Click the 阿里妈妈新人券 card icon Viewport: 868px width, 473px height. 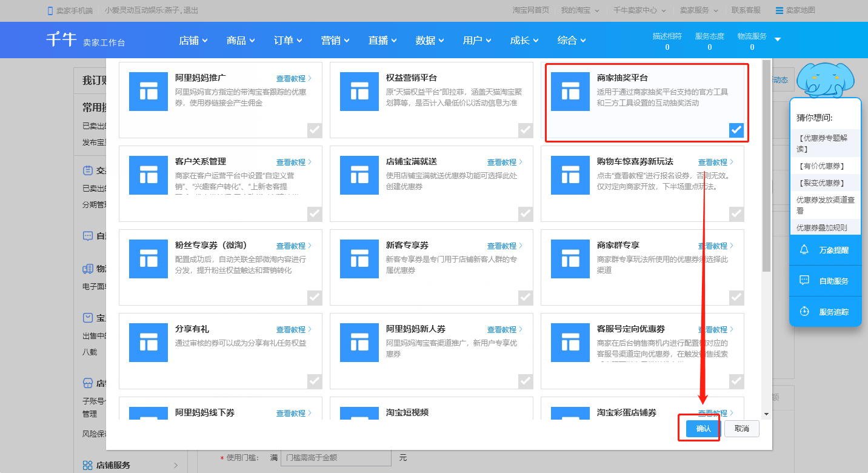pyautogui.click(x=359, y=343)
